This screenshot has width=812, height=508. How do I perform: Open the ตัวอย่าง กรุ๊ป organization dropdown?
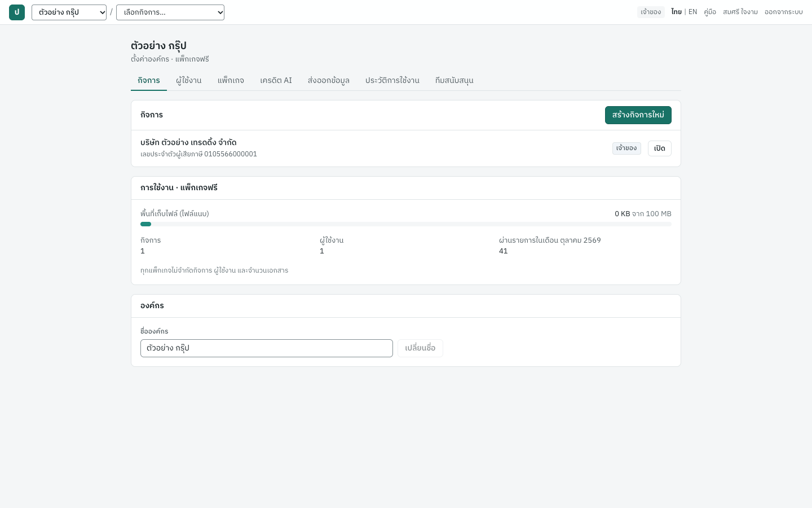point(69,12)
